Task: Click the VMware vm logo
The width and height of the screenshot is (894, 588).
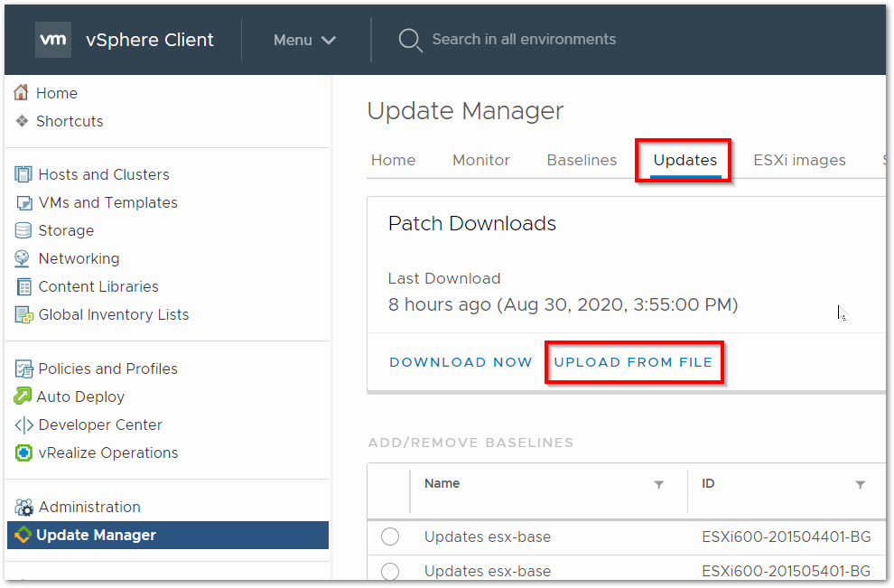Action: point(53,40)
